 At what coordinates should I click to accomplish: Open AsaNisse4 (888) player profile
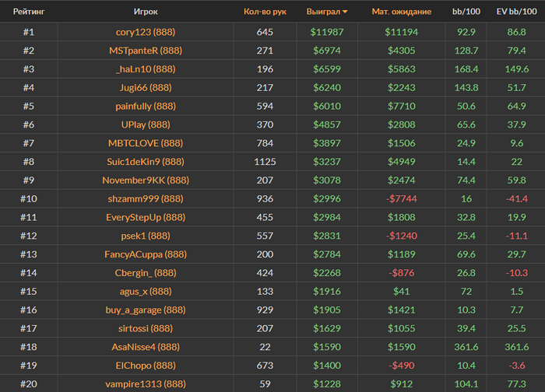(146, 347)
